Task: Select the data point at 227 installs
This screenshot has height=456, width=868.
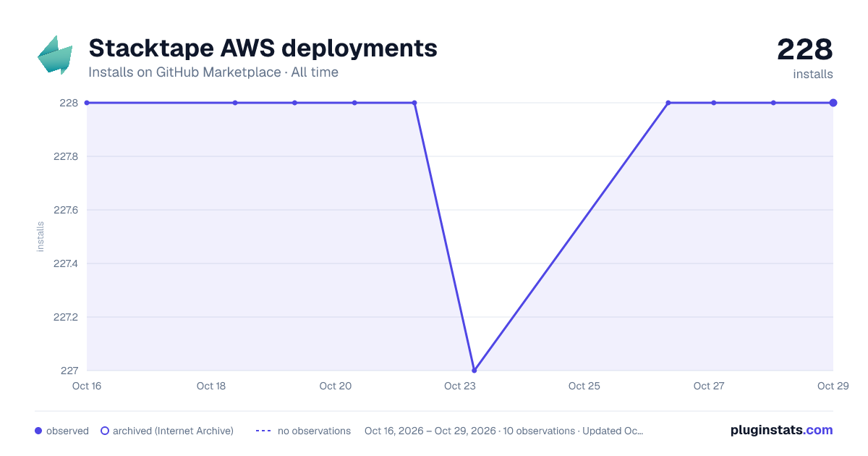Action: click(474, 371)
